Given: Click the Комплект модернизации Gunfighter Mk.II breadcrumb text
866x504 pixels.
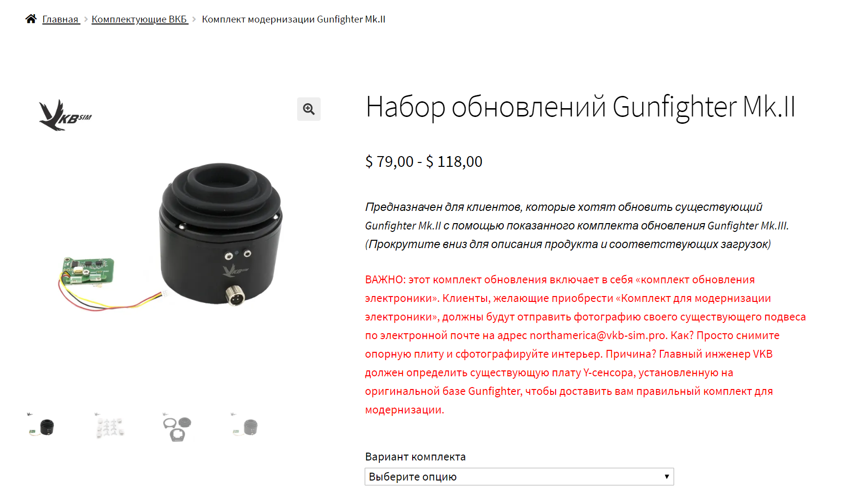Looking at the screenshot, I should [294, 19].
